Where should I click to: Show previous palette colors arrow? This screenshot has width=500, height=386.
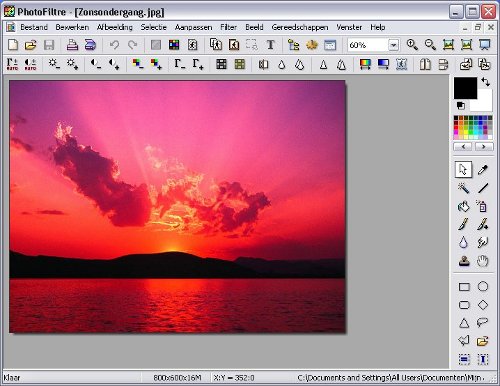[463, 146]
